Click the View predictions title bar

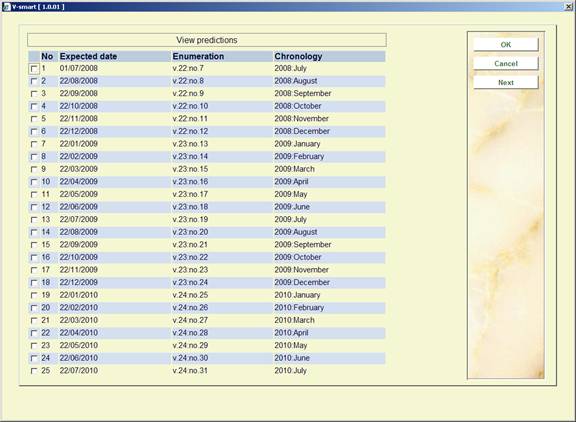(x=207, y=40)
